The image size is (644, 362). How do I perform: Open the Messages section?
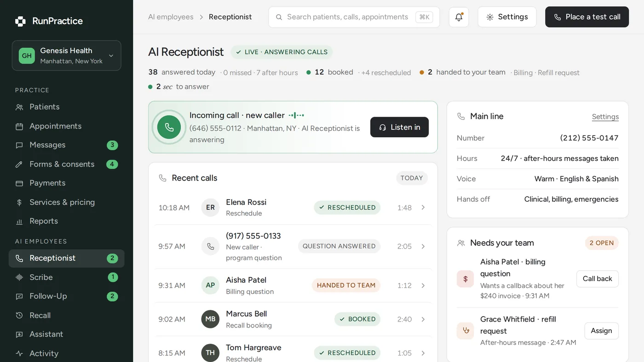pyautogui.click(x=67, y=145)
